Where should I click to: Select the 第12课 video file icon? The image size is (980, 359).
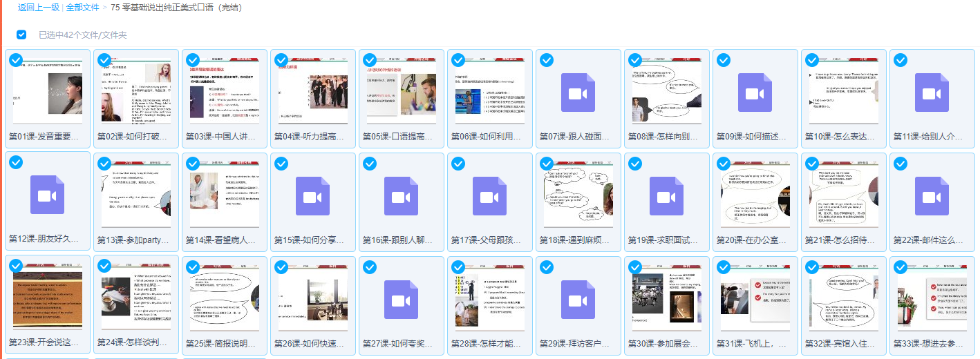(47, 196)
